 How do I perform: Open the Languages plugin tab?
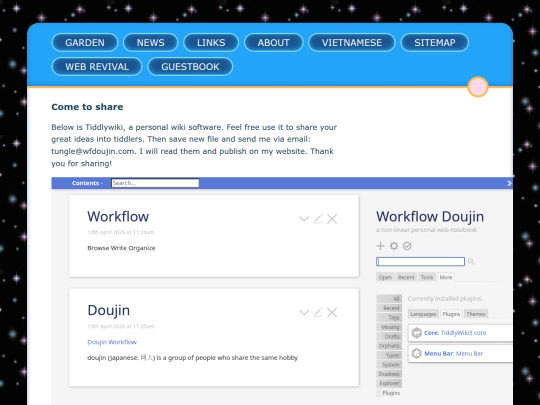pyautogui.click(x=423, y=314)
